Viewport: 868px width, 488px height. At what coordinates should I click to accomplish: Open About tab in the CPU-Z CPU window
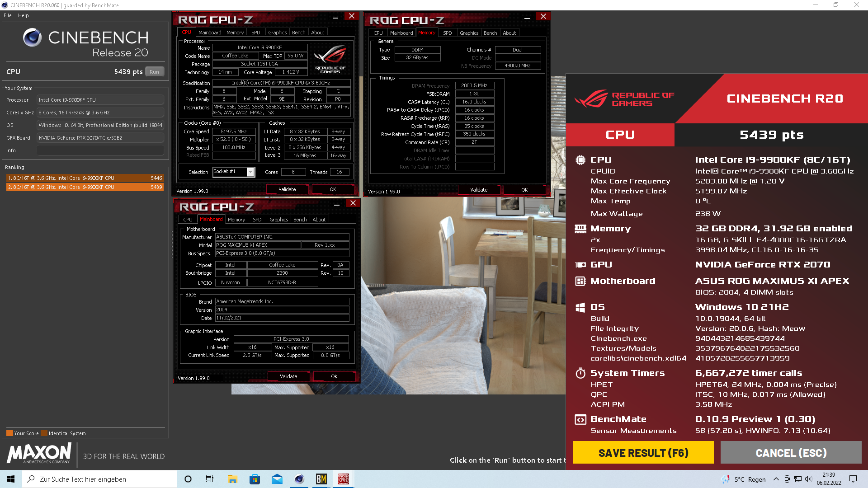click(x=317, y=33)
